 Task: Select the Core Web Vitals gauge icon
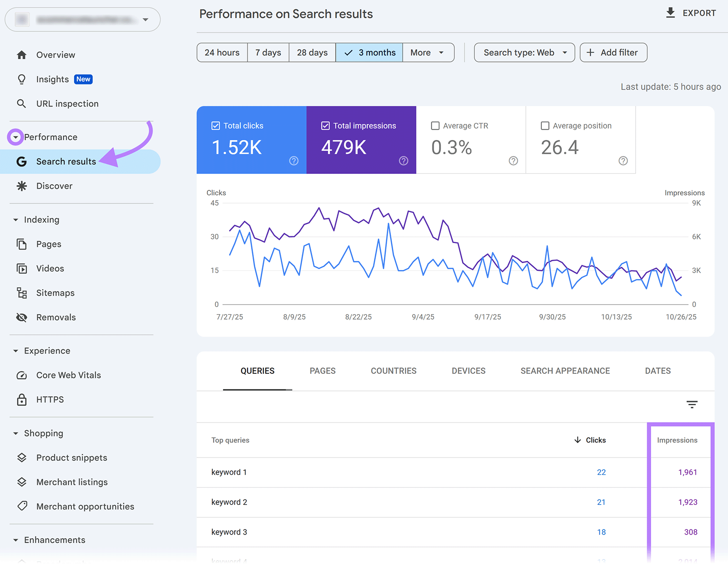click(x=21, y=375)
